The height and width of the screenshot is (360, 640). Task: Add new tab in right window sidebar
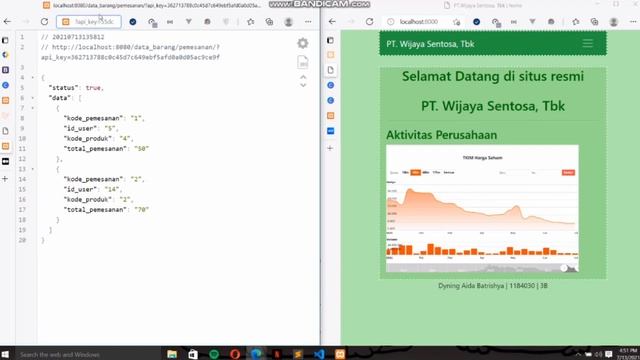(x=330, y=148)
